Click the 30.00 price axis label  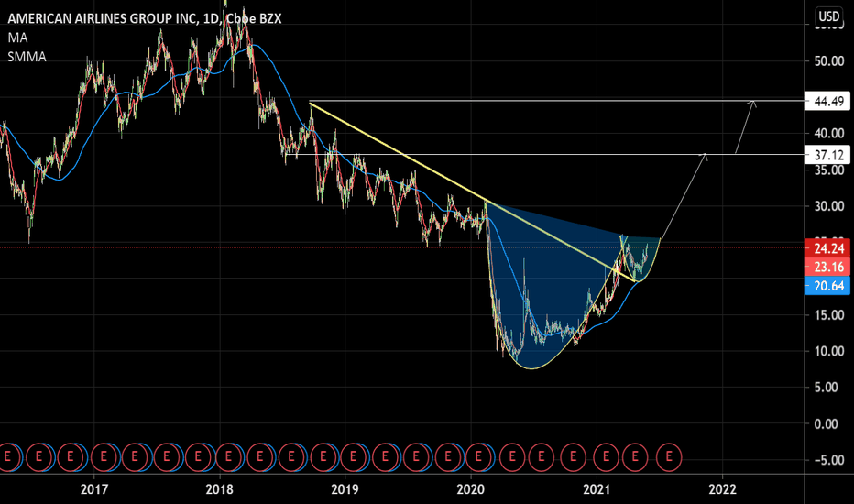point(829,206)
